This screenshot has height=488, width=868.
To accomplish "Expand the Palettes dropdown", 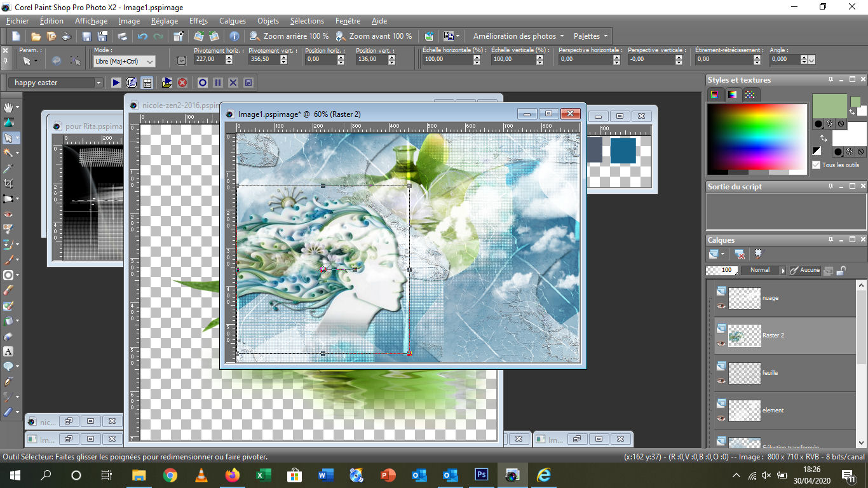I will click(606, 36).
